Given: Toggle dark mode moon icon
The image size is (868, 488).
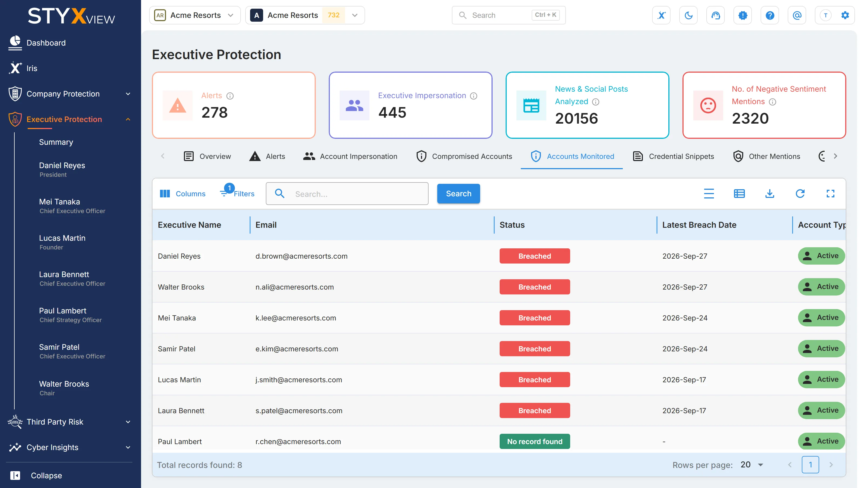Looking at the screenshot, I should [688, 15].
